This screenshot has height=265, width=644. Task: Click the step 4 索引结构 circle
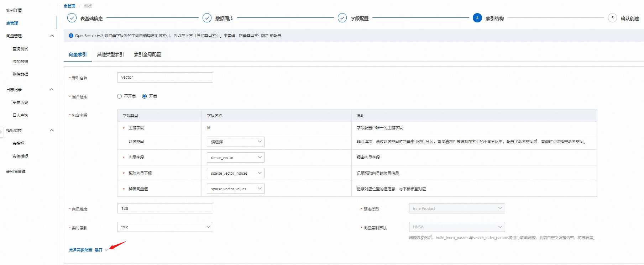pos(477,18)
